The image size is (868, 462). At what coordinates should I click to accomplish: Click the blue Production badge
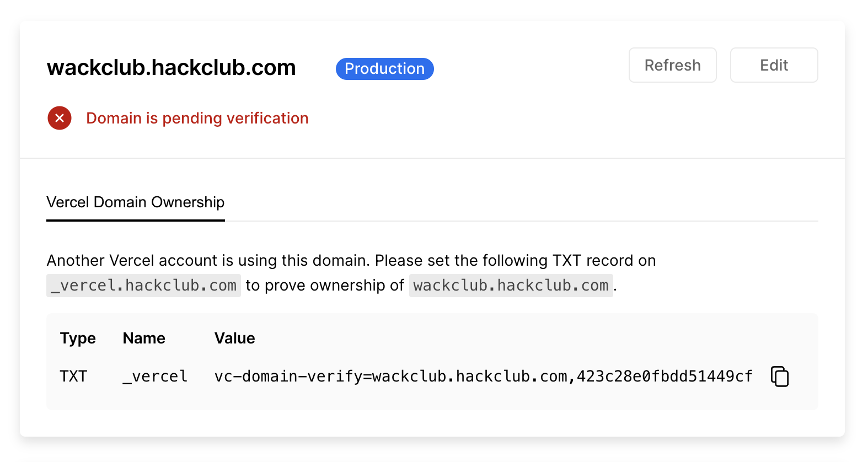[x=384, y=69]
